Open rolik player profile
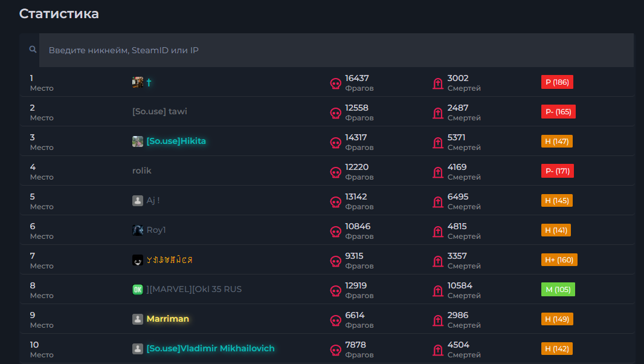 tap(142, 171)
